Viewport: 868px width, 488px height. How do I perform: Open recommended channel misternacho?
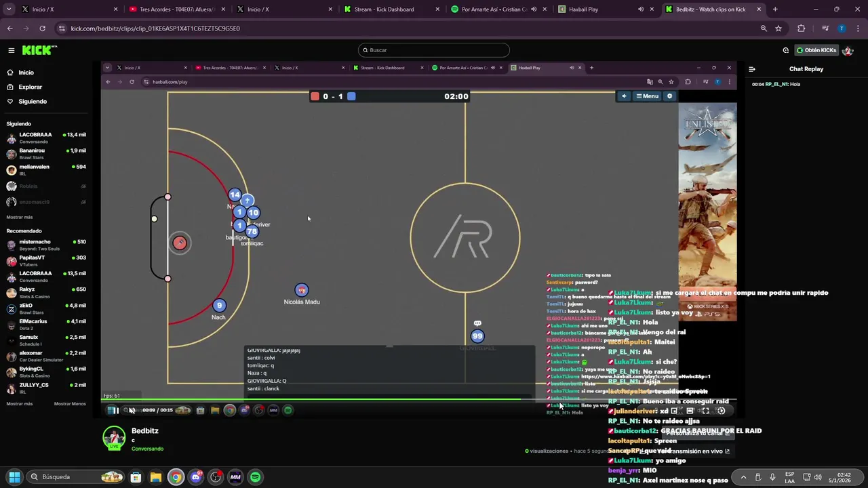pyautogui.click(x=46, y=245)
